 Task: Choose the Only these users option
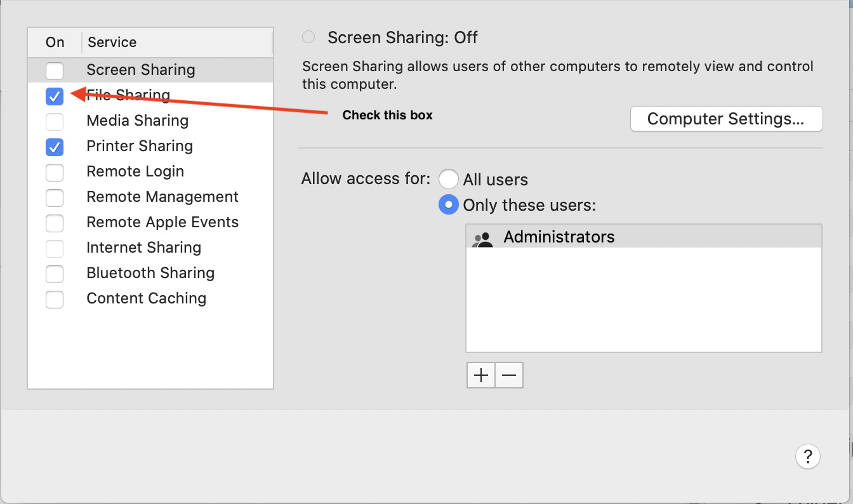[449, 204]
